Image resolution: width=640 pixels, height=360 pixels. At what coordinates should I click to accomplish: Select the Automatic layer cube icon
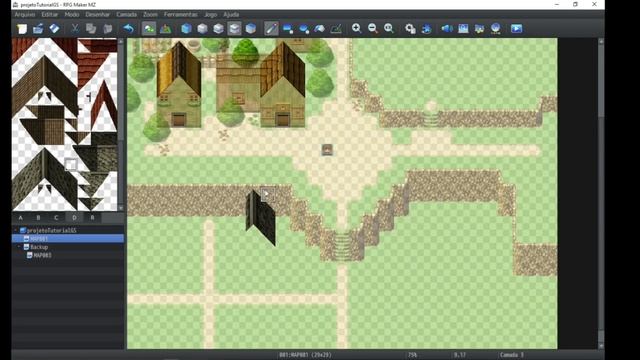[x=186, y=29]
